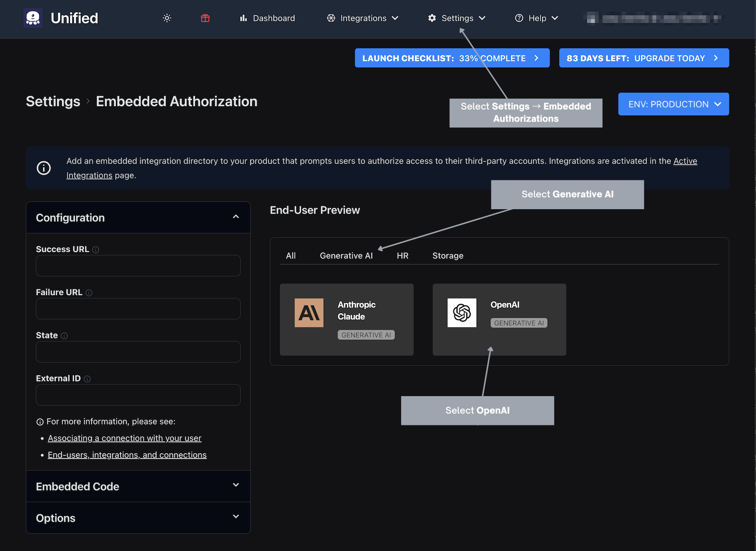
Task: Click the Settings gear icon
Action: (x=432, y=18)
